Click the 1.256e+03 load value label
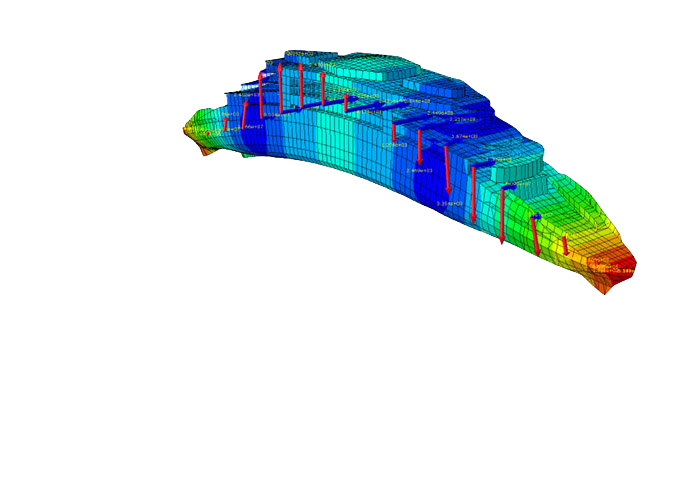700x500 pixels. [394, 145]
